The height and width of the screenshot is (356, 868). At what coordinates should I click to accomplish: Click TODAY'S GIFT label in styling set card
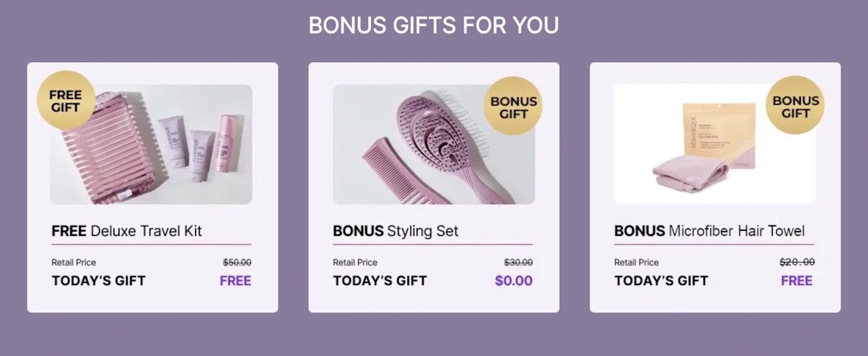pyautogui.click(x=380, y=281)
